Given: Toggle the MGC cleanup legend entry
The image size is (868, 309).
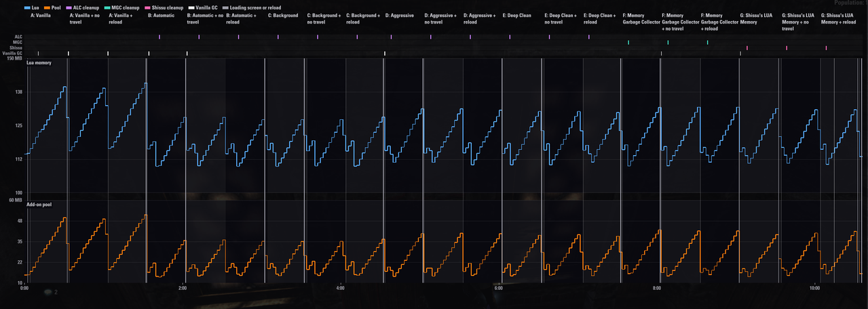Looking at the screenshot, I should click(x=123, y=7).
